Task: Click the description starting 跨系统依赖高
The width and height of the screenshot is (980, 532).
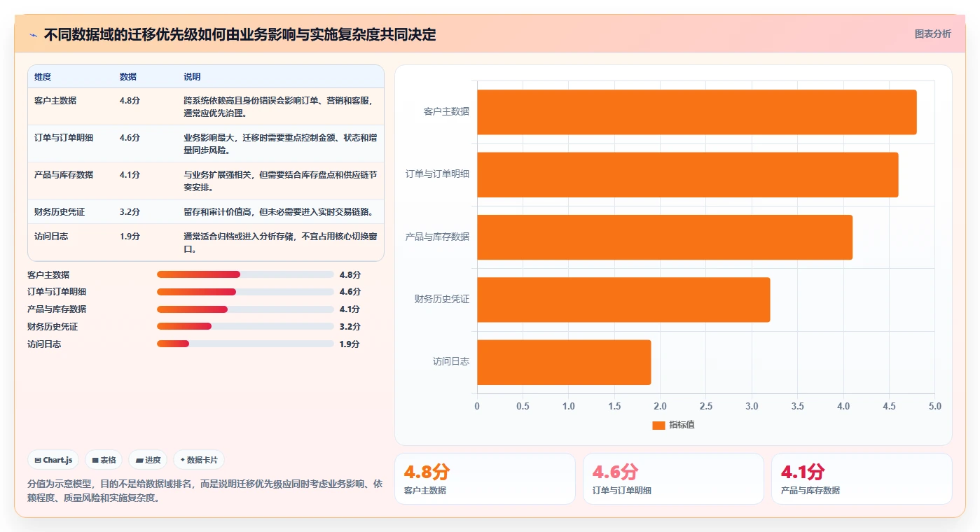Action: point(280,107)
